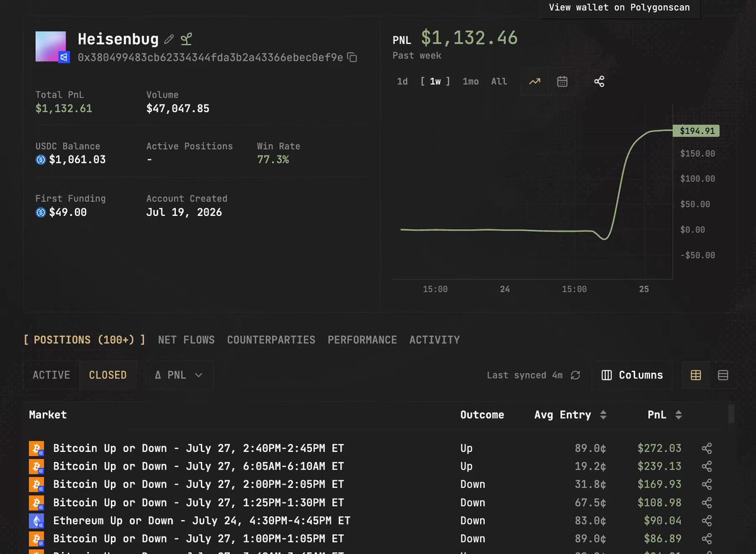Share the Bitcoin 2:40PM-2:45PM position
Screen dimensions: 756x554
(x=707, y=448)
